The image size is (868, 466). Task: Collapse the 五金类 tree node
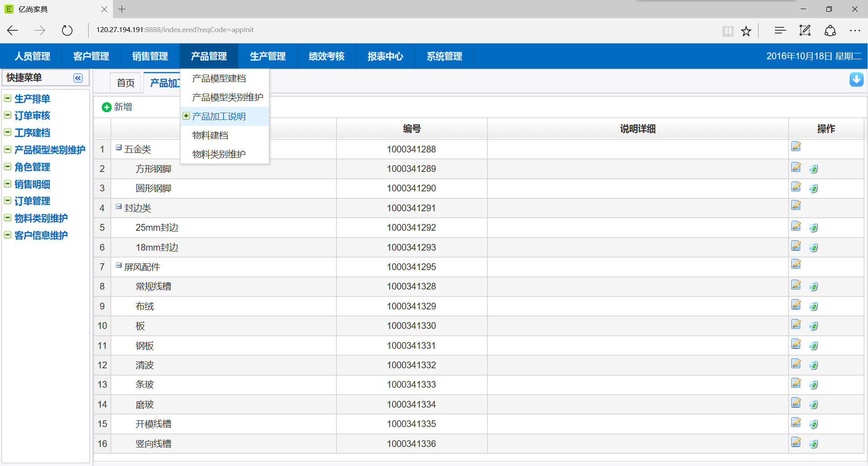pos(118,147)
